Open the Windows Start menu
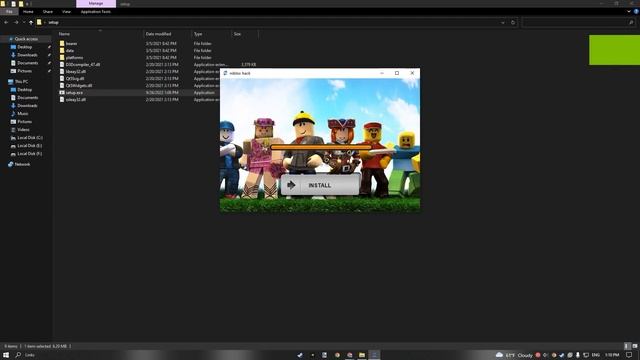This screenshot has width=640, height=360. coord(6,355)
